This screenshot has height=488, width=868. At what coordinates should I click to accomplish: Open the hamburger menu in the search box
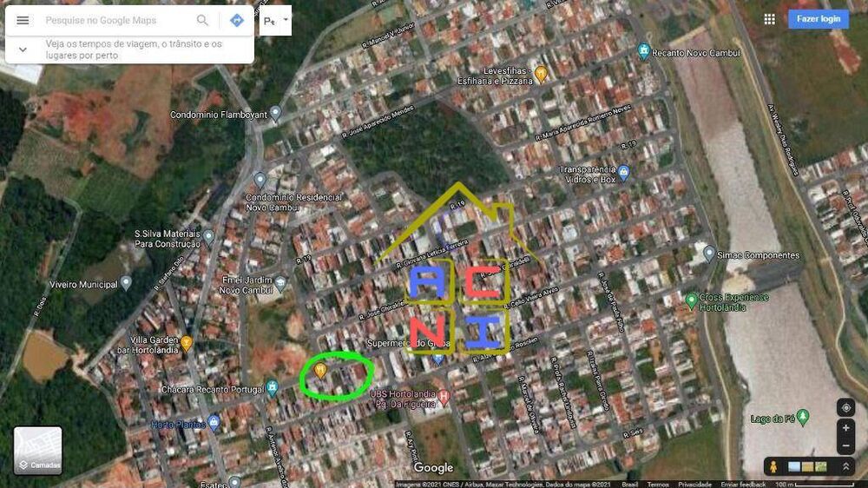[23, 21]
